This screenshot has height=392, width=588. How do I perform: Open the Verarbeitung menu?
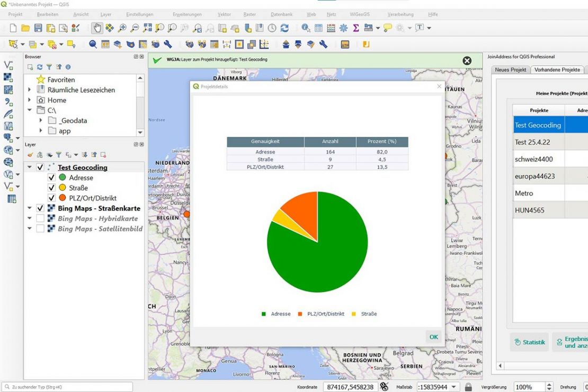click(400, 14)
